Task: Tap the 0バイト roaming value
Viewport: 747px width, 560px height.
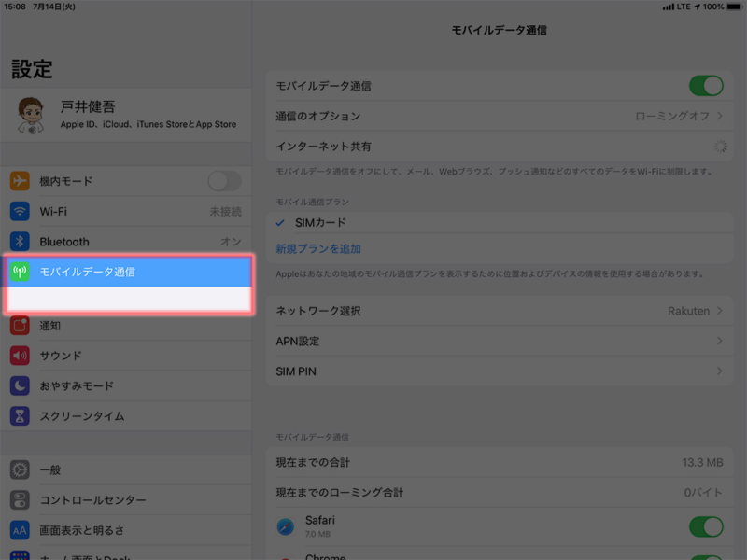Action: (x=704, y=493)
